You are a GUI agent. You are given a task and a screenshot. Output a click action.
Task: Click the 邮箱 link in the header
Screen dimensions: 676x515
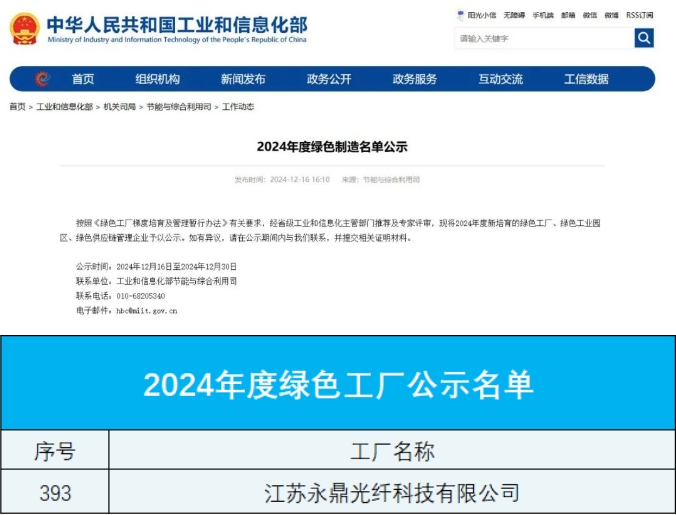(x=568, y=15)
